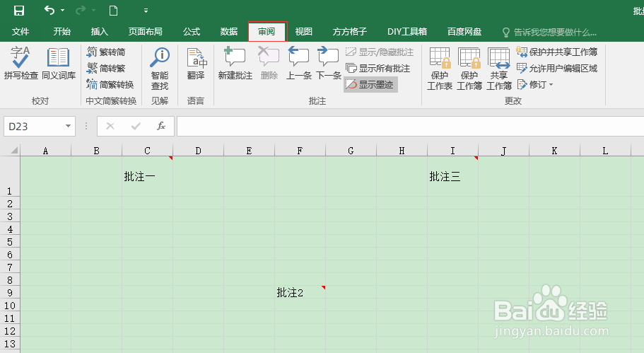The width and height of the screenshot is (644, 353).
Task: Toggle 显示所有批注
Action: pos(378,68)
